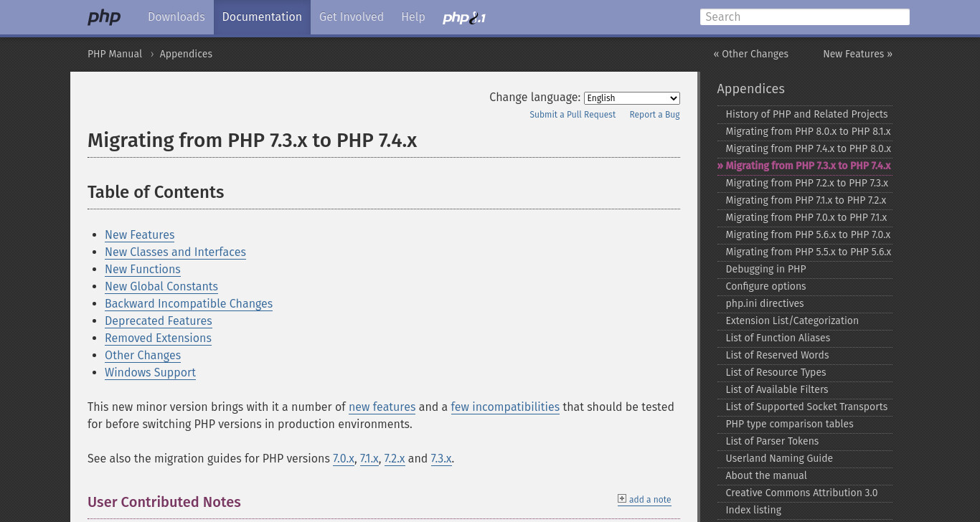980x522 pixels.
Task: Open the 7.3.x migration guide link
Action: (x=441, y=459)
